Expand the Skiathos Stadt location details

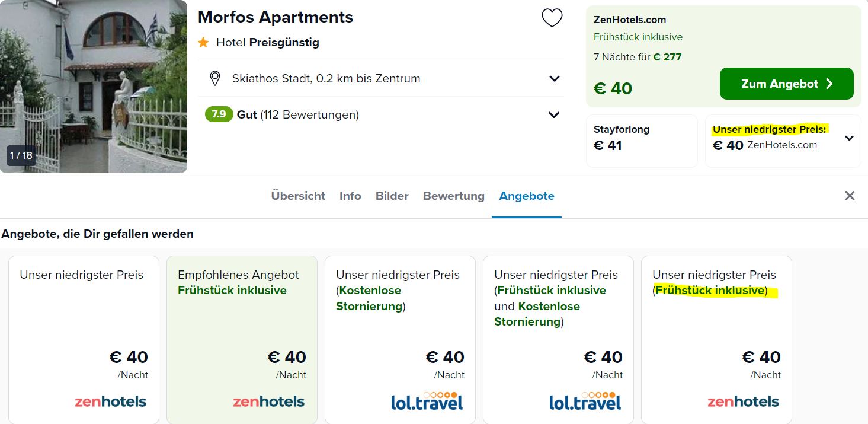point(554,78)
